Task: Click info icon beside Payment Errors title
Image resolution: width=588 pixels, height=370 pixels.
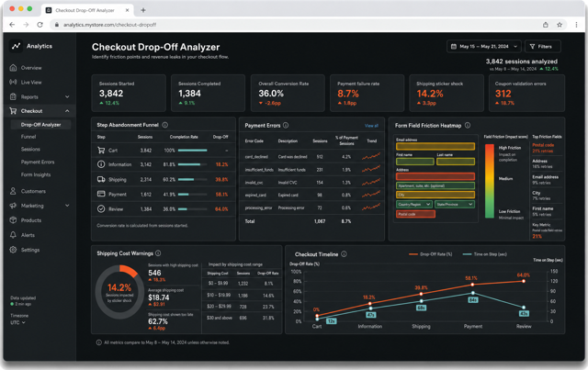Action: tap(286, 125)
